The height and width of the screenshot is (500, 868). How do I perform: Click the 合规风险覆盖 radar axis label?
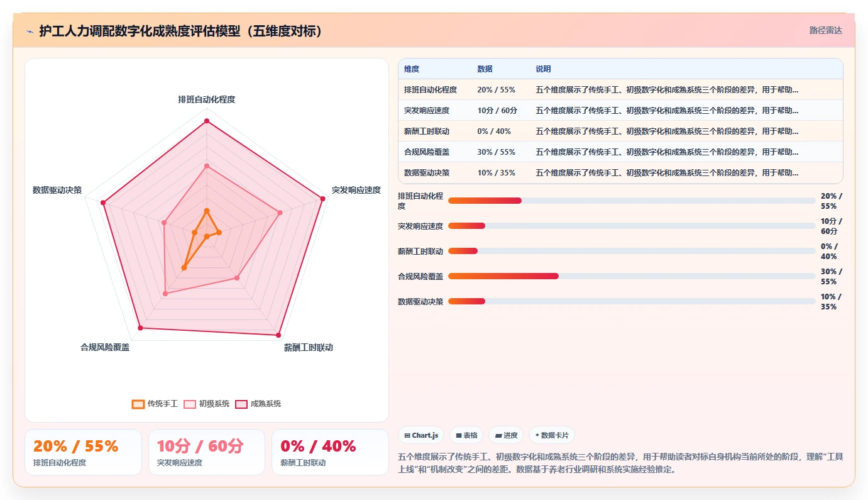click(105, 347)
